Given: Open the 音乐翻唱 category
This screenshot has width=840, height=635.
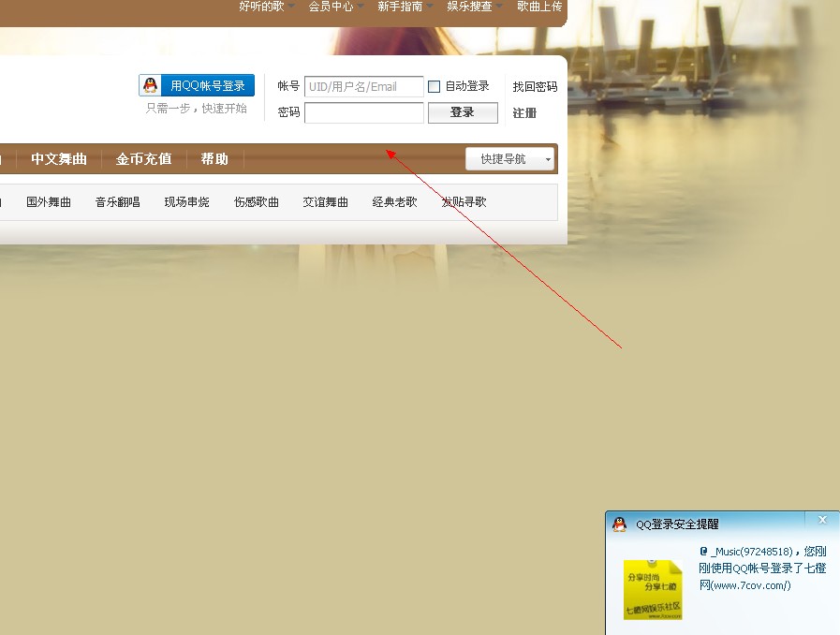Looking at the screenshot, I should [x=117, y=202].
